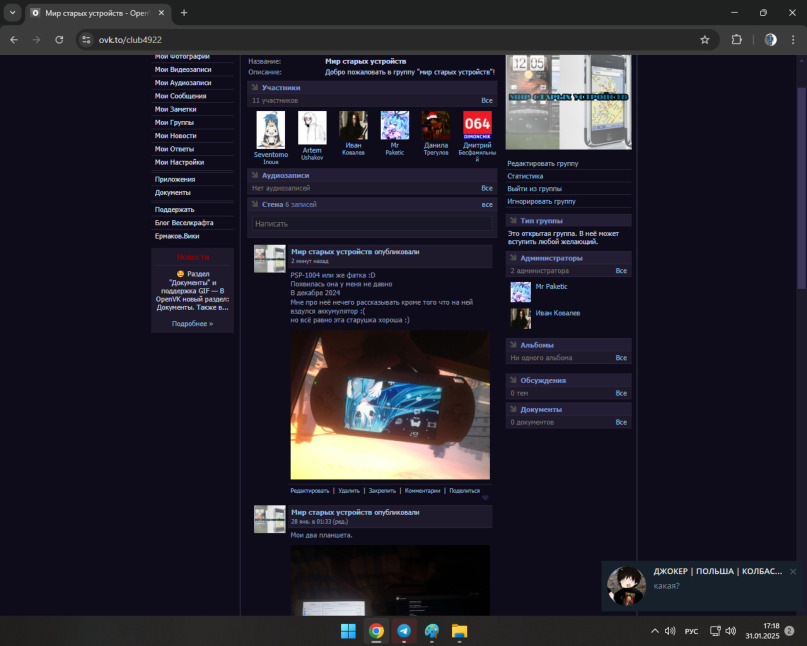
Task: Click the Windows Start button
Action: pyautogui.click(x=348, y=631)
